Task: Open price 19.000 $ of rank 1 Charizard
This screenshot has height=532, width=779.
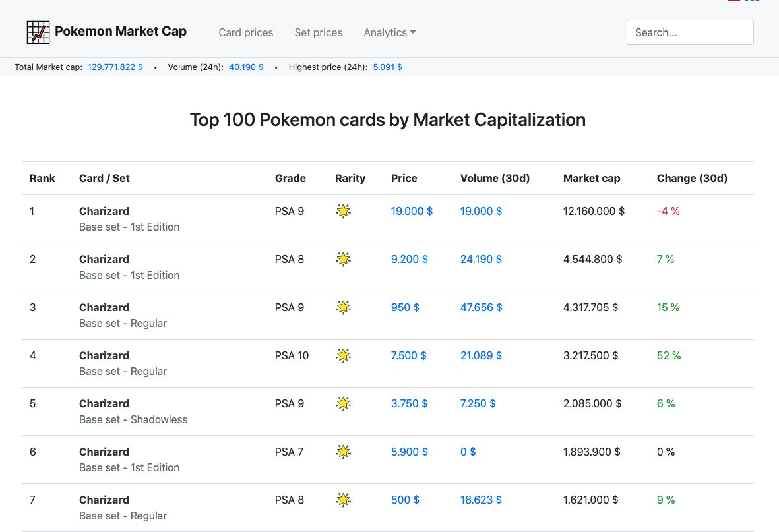Action: pos(412,211)
